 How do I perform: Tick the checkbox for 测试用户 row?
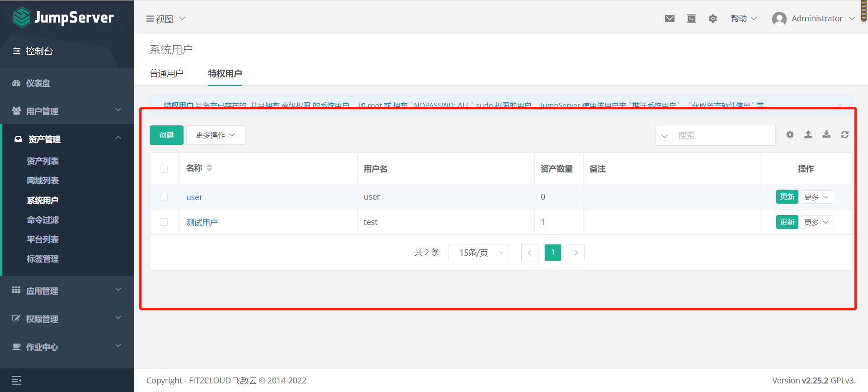click(164, 222)
